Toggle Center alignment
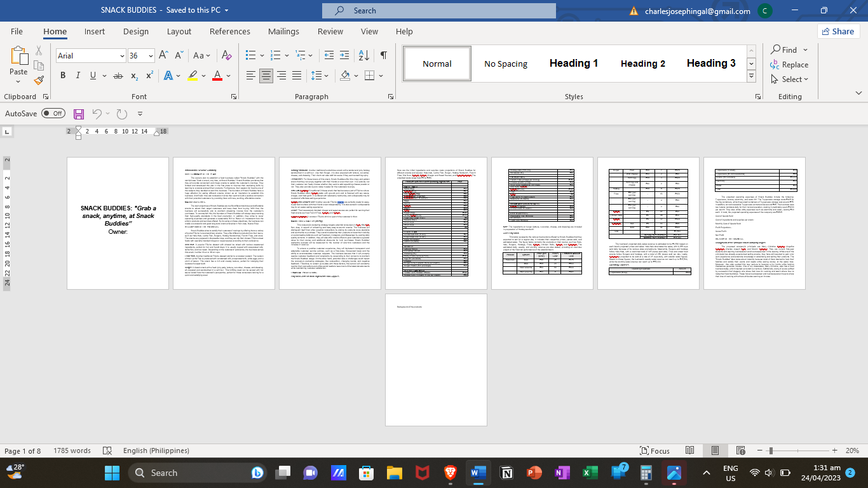Image resolution: width=868 pixels, height=488 pixels. [x=266, y=76]
